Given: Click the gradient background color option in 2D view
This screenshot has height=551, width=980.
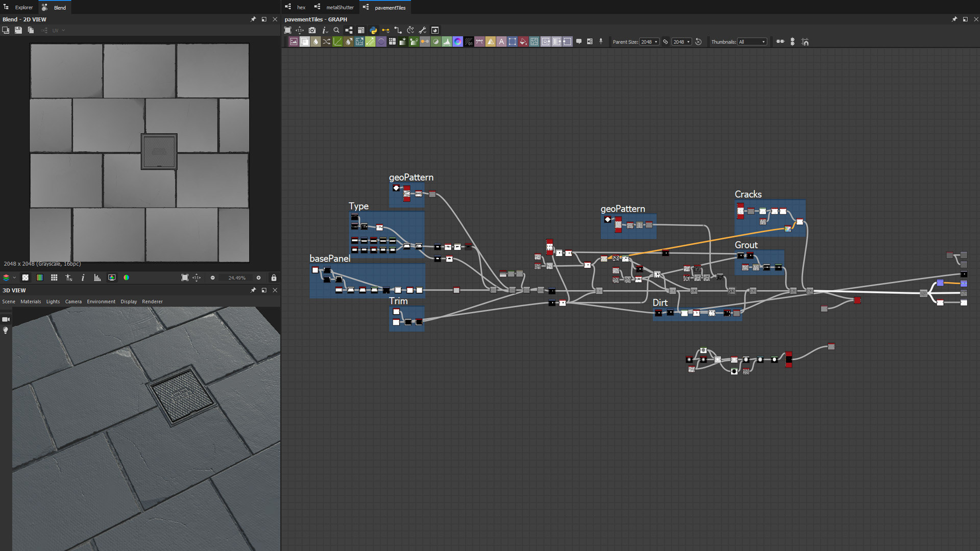Looking at the screenshot, I should (39, 278).
